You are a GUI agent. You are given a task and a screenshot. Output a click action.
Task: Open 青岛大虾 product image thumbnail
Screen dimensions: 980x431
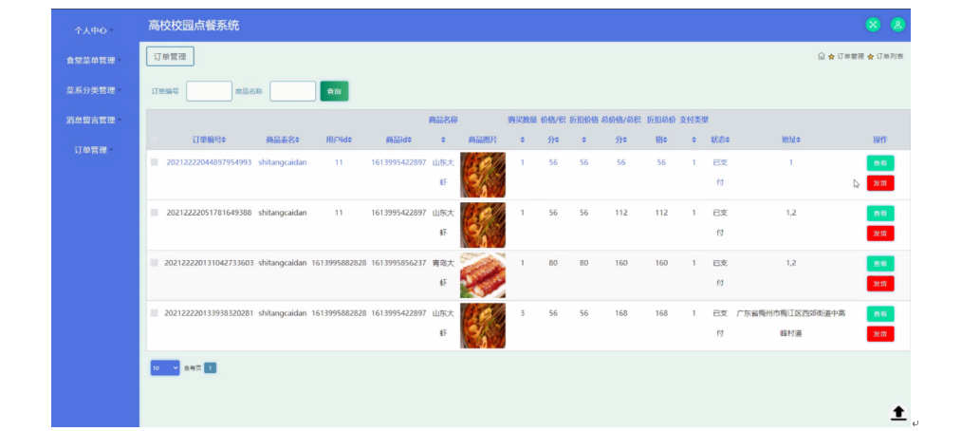[x=483, y=275]
